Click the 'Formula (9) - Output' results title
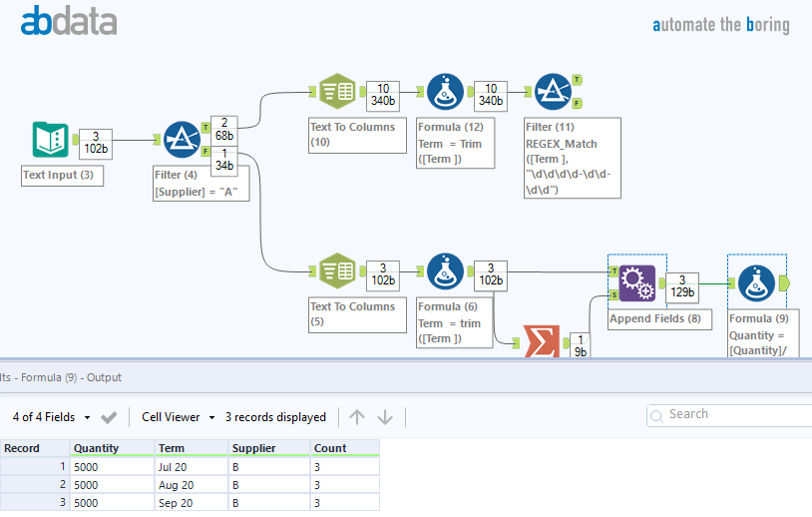812x517 pixels. pyautogui.click(x=71, y=377)
